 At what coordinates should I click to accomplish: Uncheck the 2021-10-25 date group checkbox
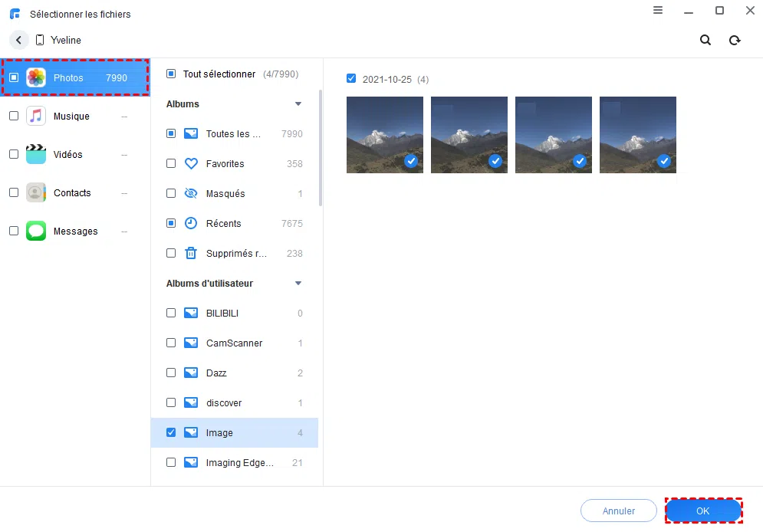click(x=351, y=79)
